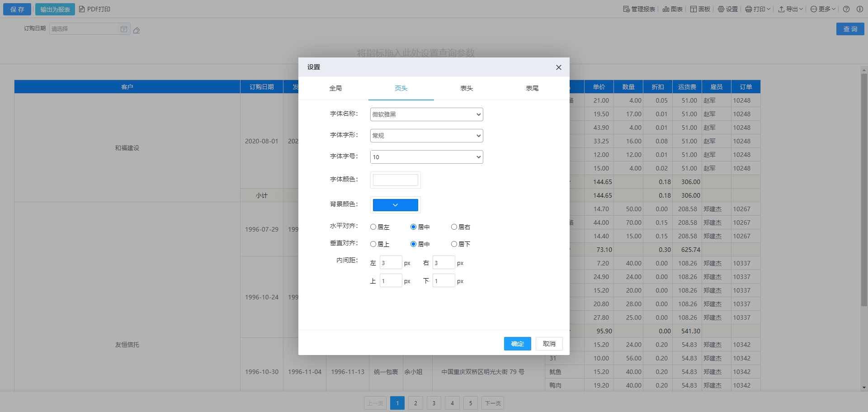Click the 确定 confirm button
The width and height of the screenshot is (868, 412).
point(517,344)
